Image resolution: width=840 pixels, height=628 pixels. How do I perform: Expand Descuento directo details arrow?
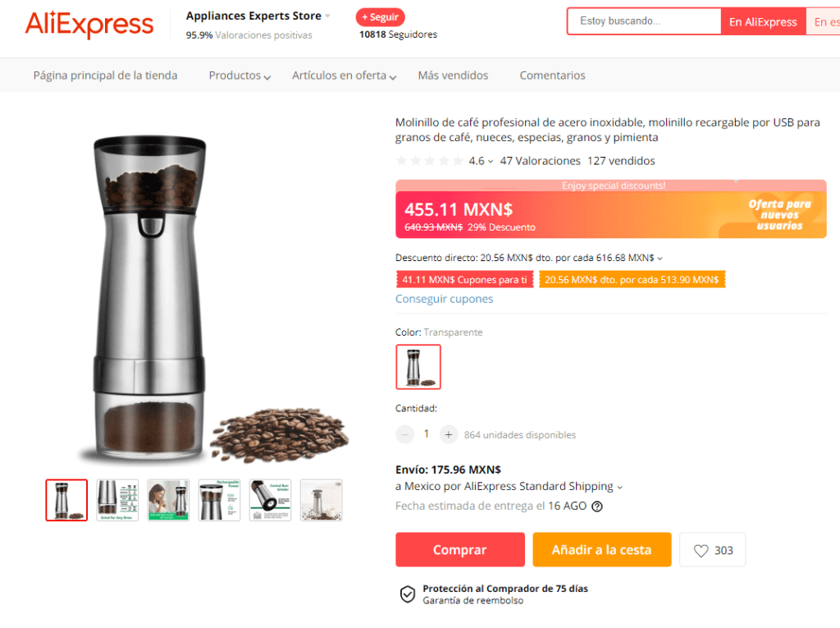coord(660,259)
